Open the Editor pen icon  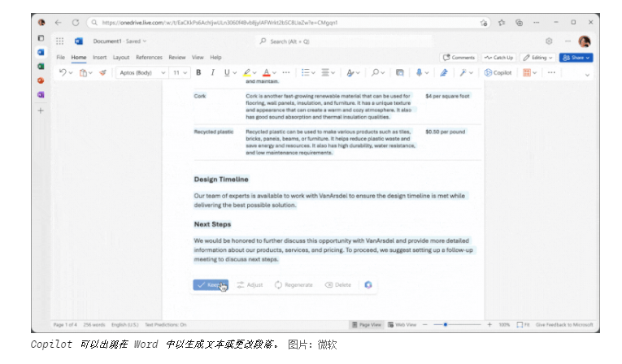[444, 72]
